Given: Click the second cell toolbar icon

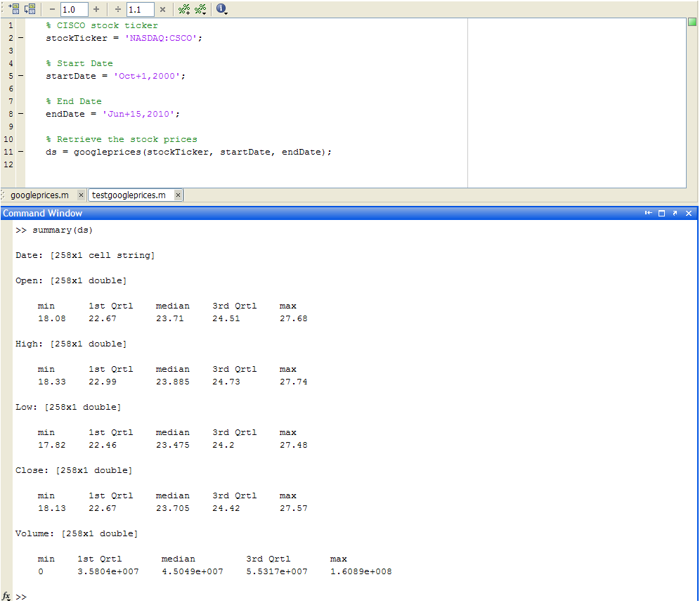Looking at the screenshot, I should (30, 9).
